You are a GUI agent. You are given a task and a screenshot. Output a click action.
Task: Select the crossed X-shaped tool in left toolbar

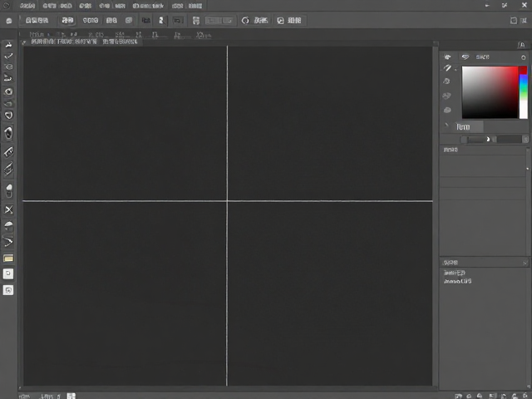click(8, 209)
